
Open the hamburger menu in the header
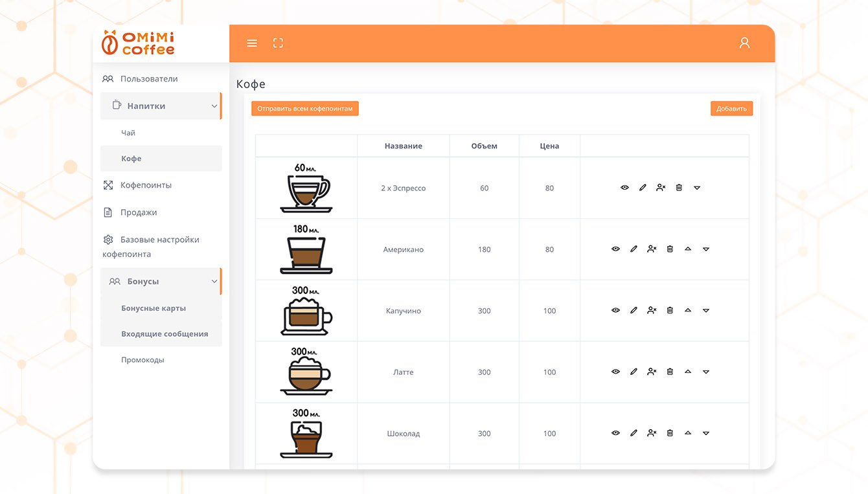pos(252,43)
